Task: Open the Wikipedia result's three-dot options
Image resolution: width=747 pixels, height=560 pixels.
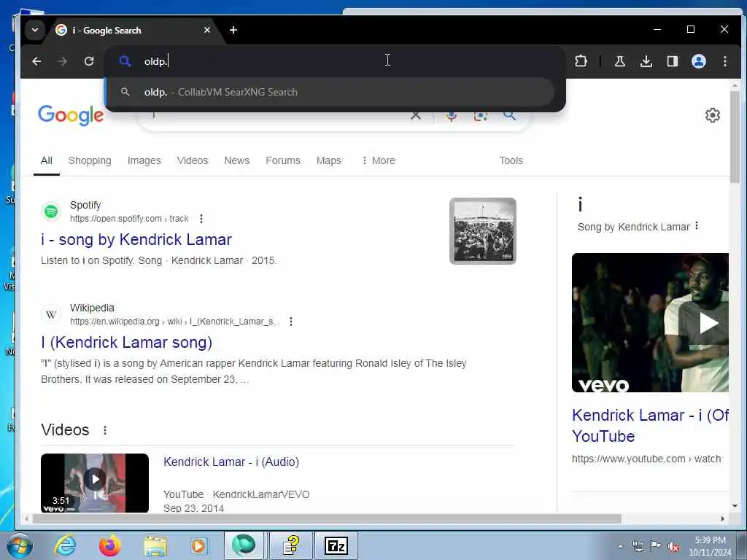Action: pos(290,322)
